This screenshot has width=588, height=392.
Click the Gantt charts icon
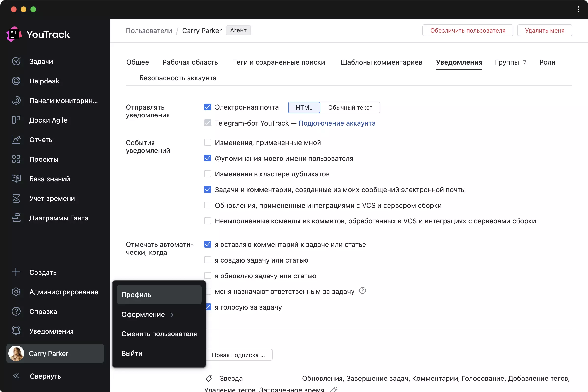16,218
